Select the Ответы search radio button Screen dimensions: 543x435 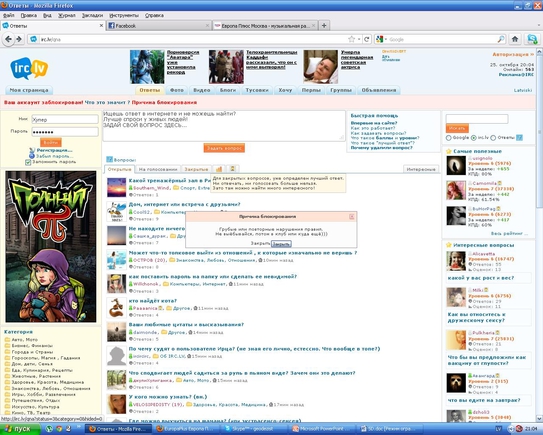[x=493, y=138]
